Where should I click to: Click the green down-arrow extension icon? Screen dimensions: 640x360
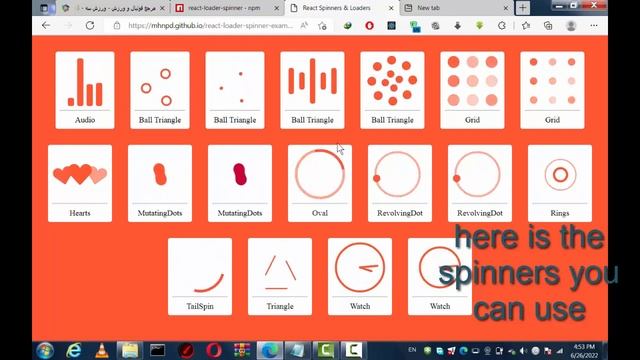480,25
